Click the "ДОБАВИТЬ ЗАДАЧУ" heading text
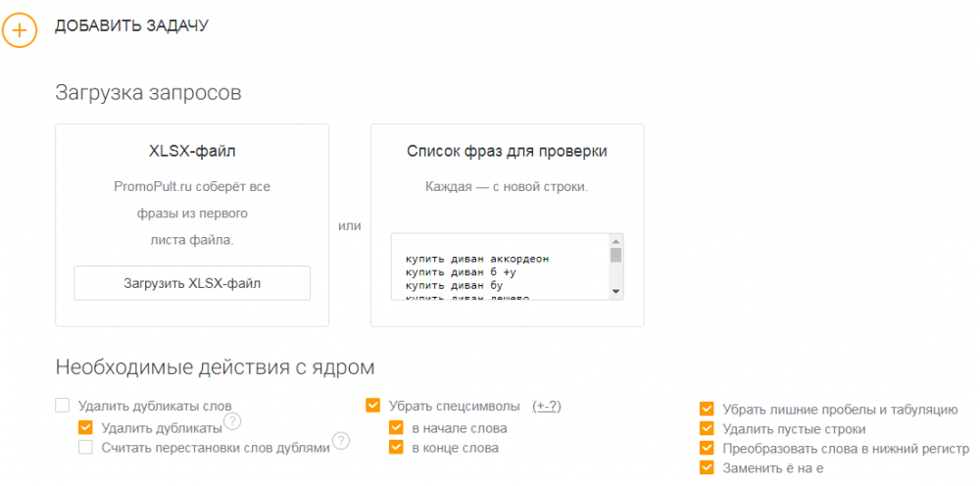 (131, 25)
